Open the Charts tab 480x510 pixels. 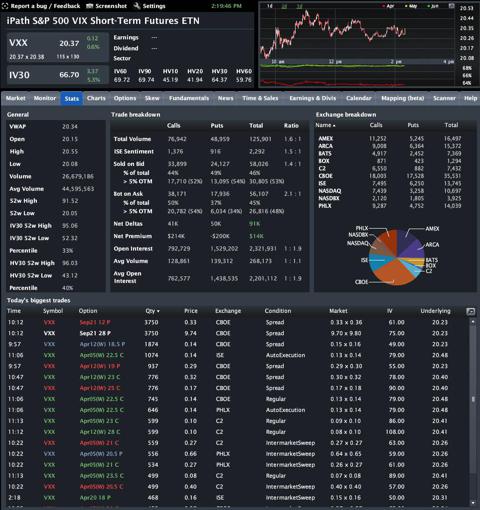[x=96, y=98]
